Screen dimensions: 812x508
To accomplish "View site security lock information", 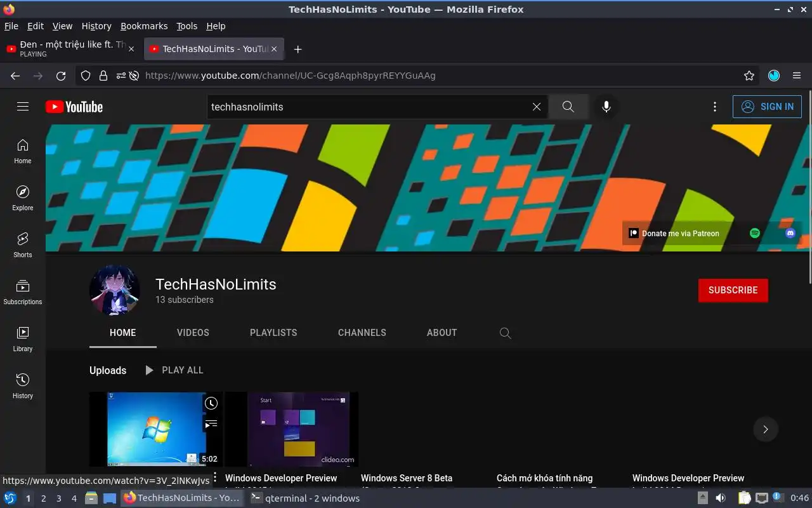I will pos(103,76).
